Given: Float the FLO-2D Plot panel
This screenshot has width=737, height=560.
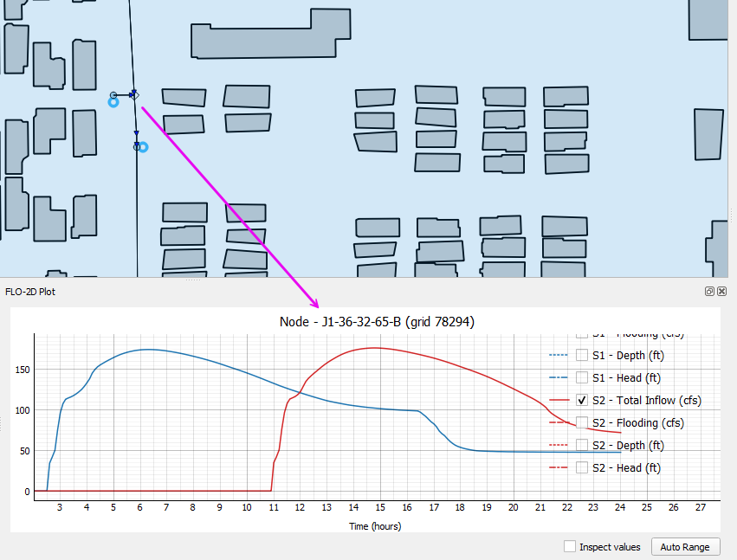Looking at the screenshot, I should point(709,292).
